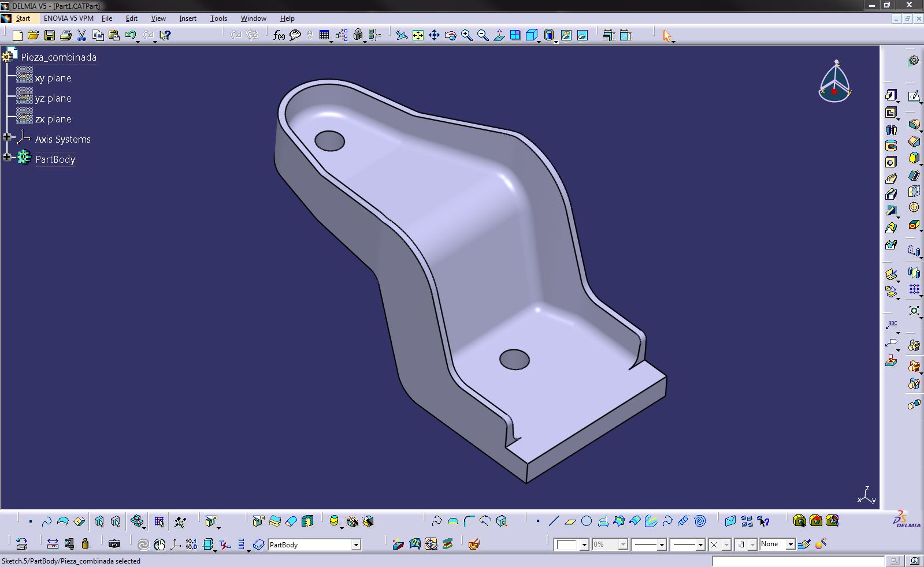Image resolution: width=924 pixels, height=567 pixels.
Task: Click the Normal View icon
Action: coord(499,35)
